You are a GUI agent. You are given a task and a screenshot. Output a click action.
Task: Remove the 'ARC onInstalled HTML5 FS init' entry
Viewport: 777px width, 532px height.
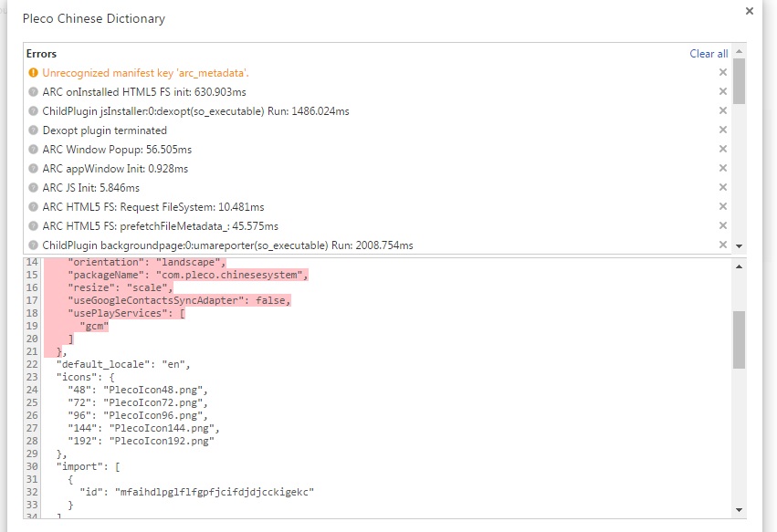(723, 91)
